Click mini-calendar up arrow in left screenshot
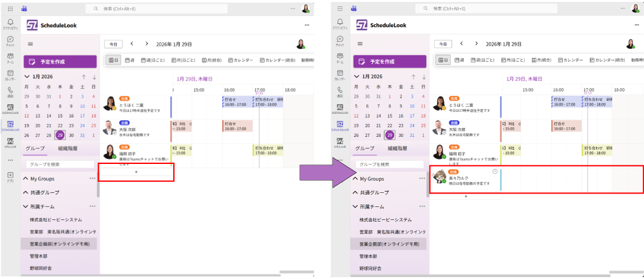Image resolution: width=644 pixels, height=279 pixels. (x=84, y=76)
